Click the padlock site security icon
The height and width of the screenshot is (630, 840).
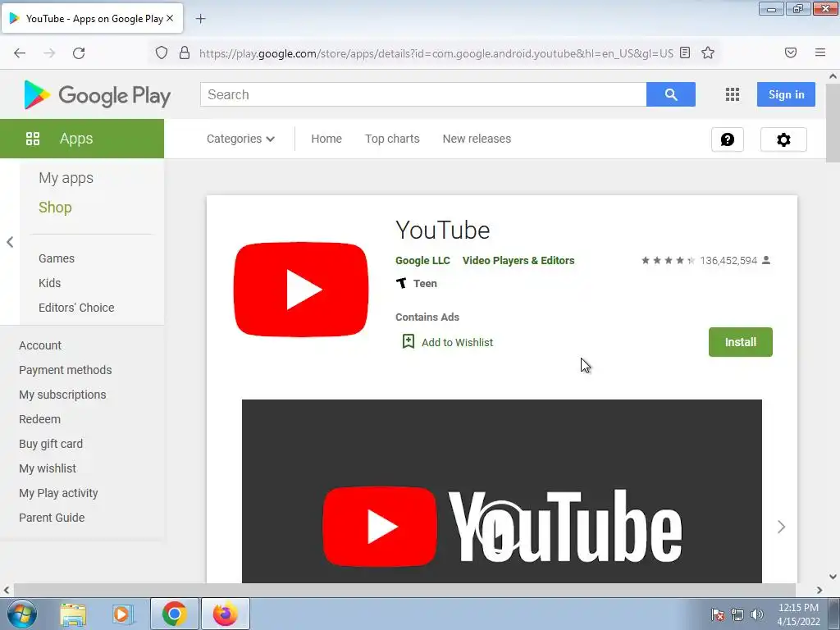185,53
